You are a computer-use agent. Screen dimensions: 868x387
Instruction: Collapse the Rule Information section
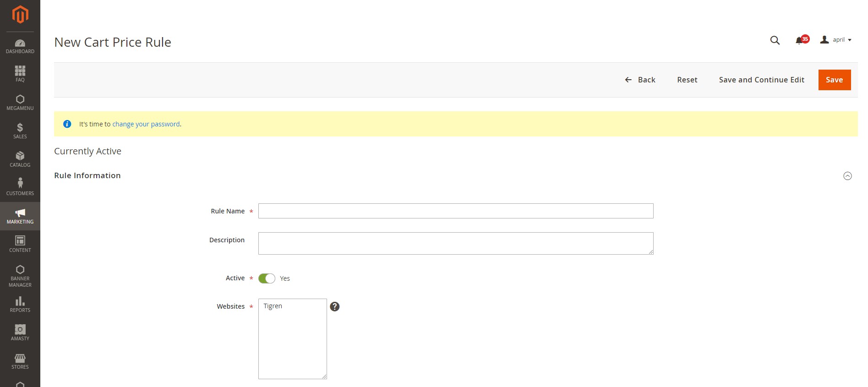click(847, 176)
